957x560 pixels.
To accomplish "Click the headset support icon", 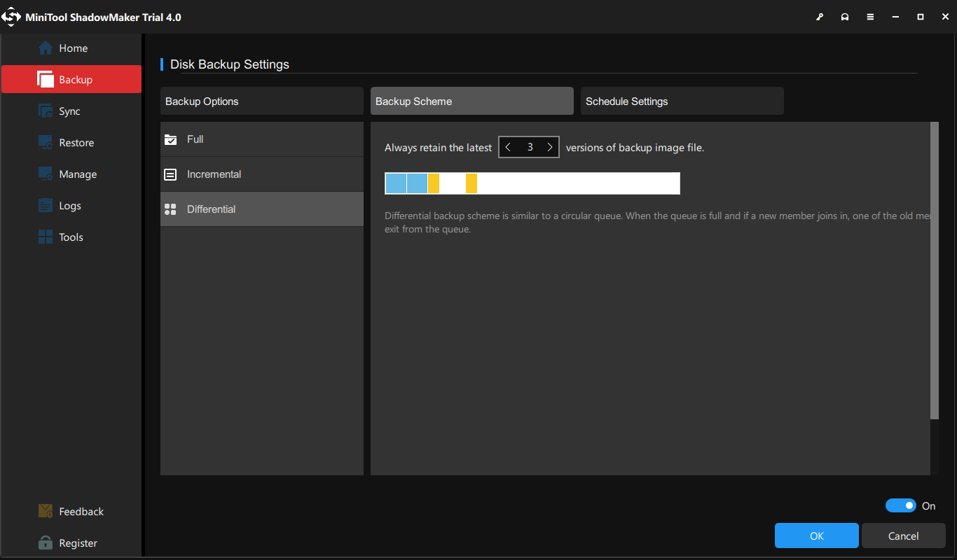I will pyautogui.click(x=845, y=17).
